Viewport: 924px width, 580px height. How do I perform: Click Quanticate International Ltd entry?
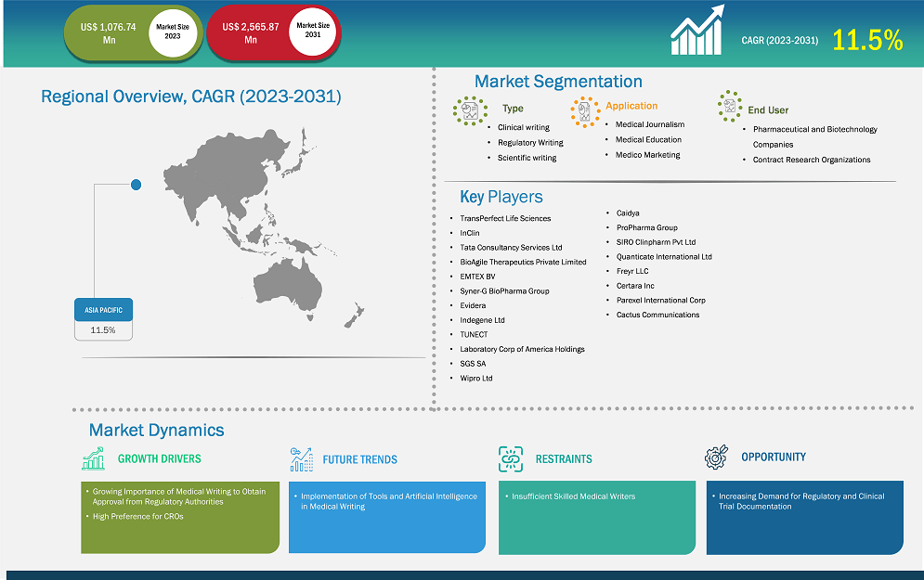coord(664,257)
